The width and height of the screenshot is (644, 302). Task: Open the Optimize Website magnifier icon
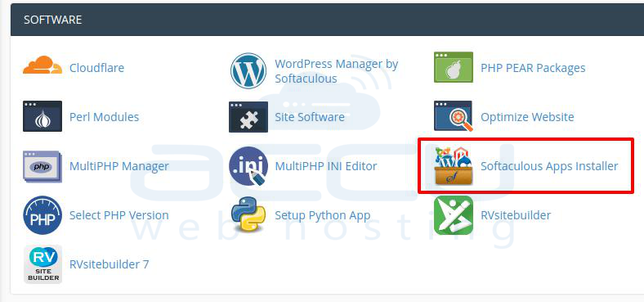point(454,116)
